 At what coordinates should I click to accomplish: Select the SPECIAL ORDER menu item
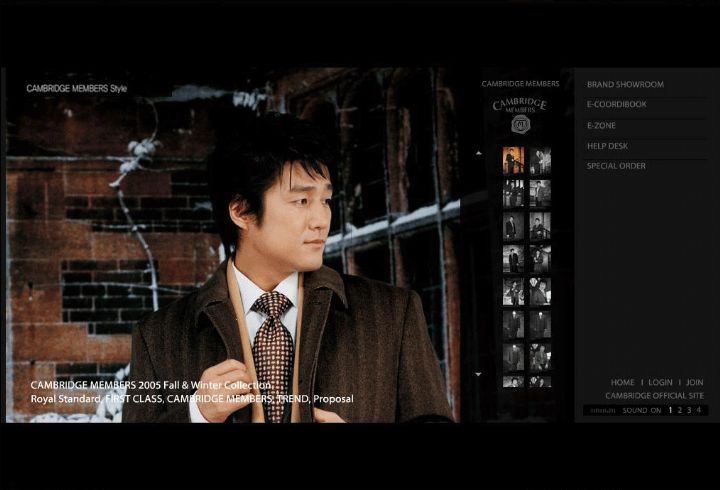(616, 166)
